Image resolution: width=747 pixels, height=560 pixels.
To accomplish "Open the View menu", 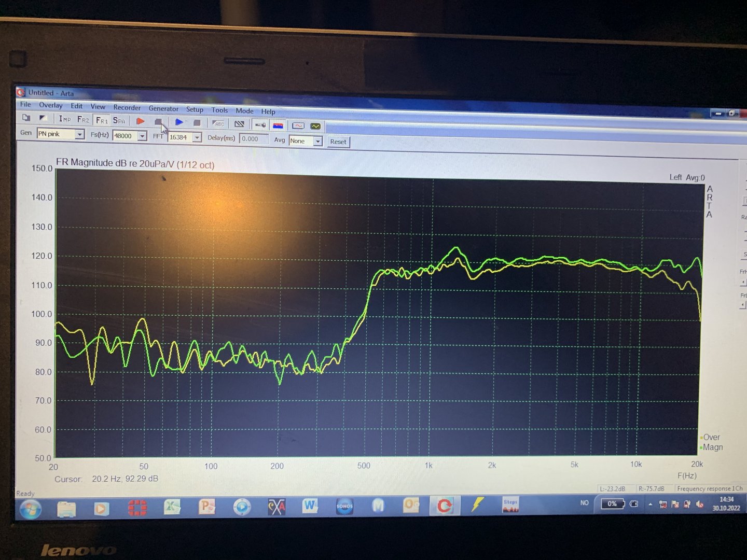I will click(98, 106).
